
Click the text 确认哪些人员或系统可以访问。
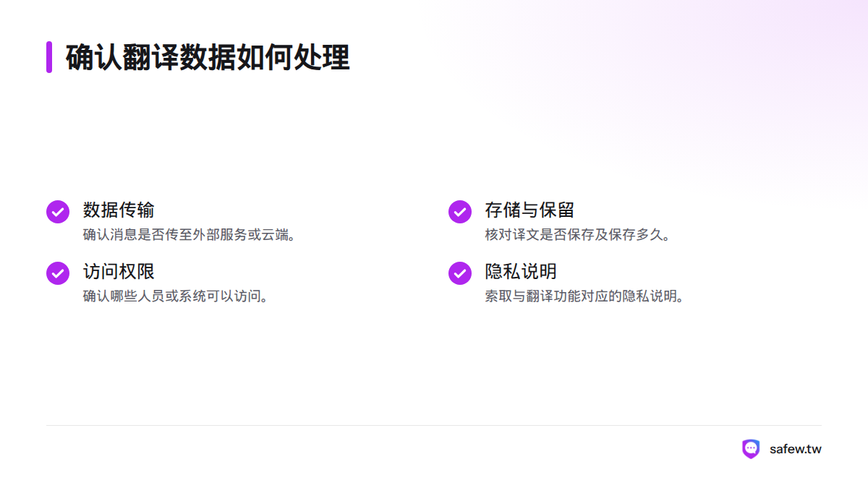click(177, 296)
